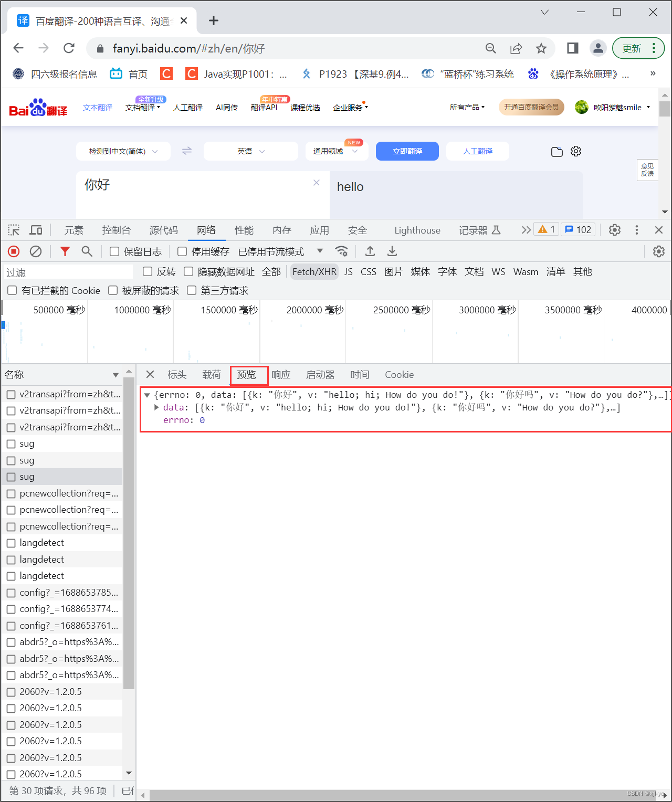Image resolution: width=672 pixels, height=802 pixels.
Task: Bookmark this page with star icon
Action: click(541, 48)
